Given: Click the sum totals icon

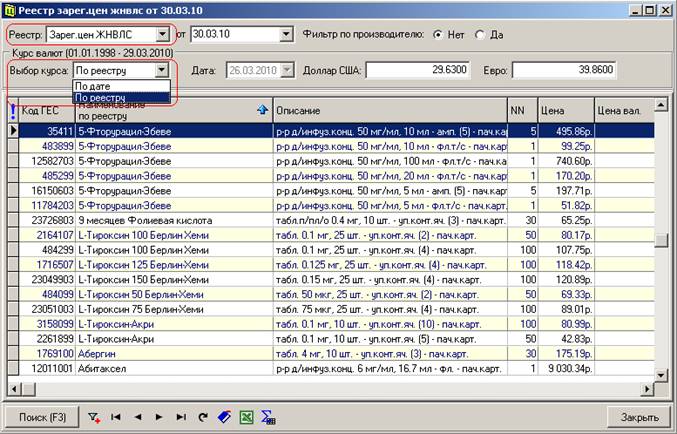Looking at the screenshot, I should pos(268,416).
